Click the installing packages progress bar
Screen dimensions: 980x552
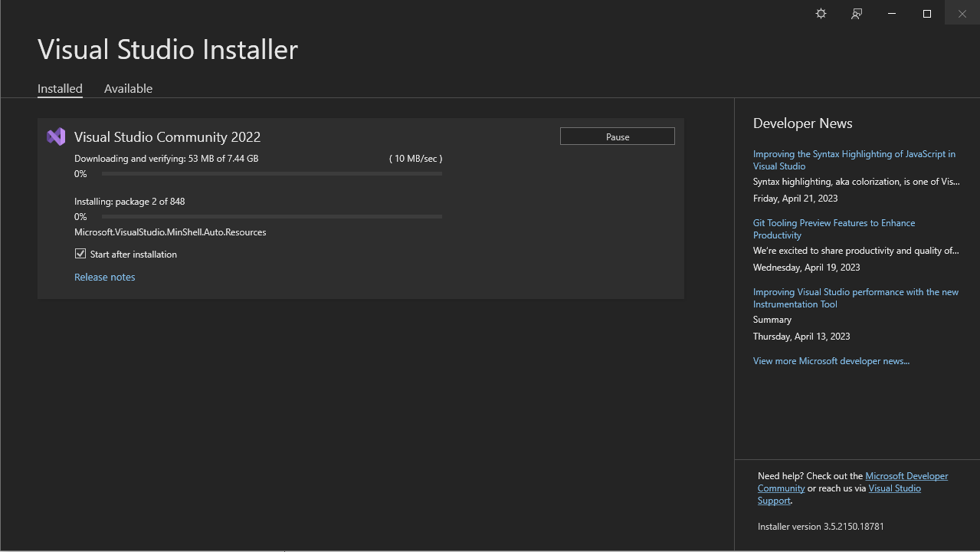click(x=272, y=217)
